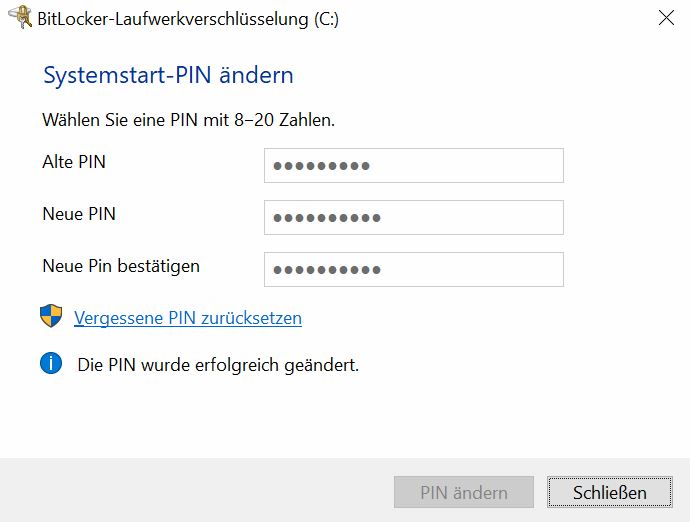Screen dimensions: 690x522
Task: Click the blue information icon
Action: [51, 364]
